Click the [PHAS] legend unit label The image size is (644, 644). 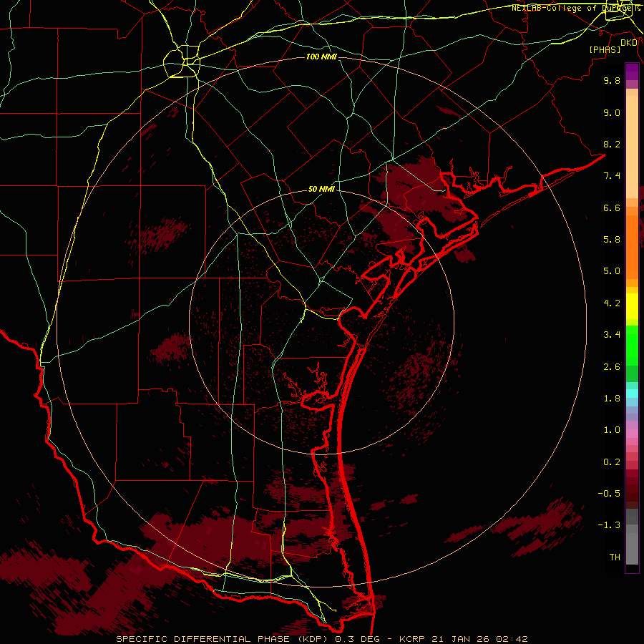605,49
